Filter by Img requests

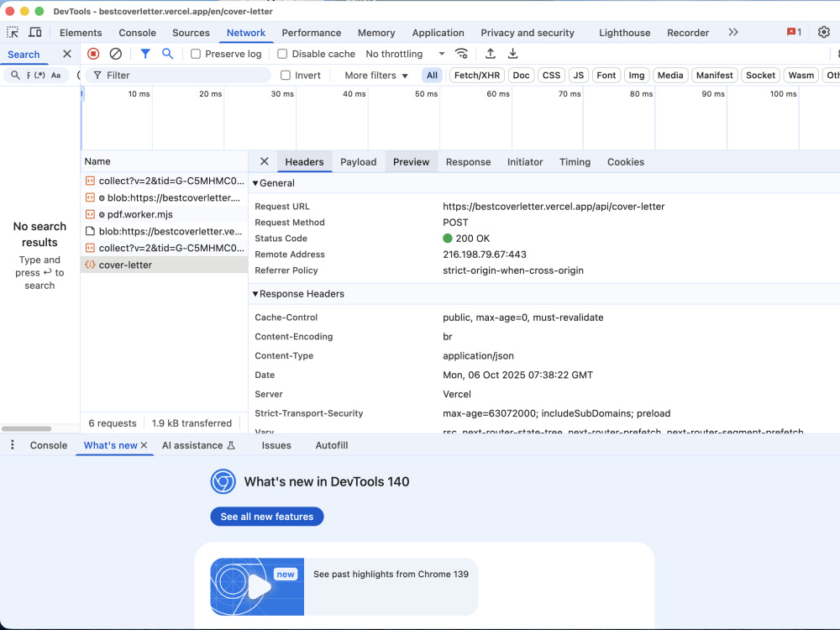[637, 75]
